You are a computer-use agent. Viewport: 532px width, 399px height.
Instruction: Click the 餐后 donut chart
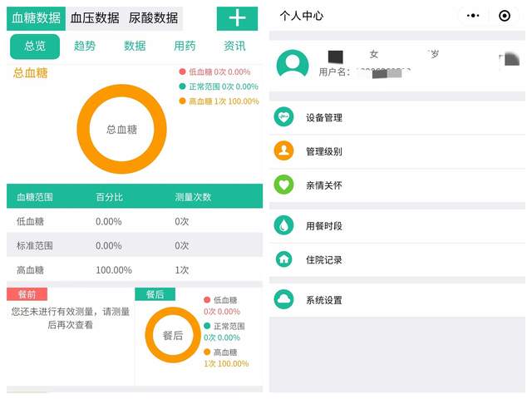click(173, 335)
